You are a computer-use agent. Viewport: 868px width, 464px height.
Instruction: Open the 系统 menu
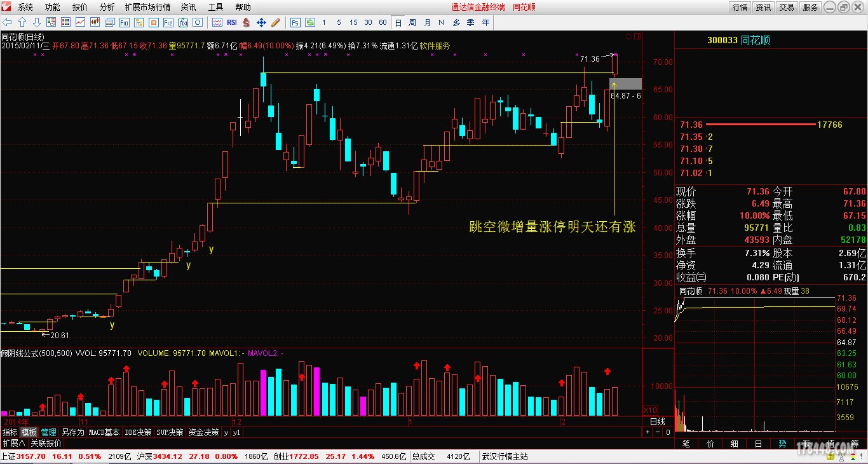(25, 7)
